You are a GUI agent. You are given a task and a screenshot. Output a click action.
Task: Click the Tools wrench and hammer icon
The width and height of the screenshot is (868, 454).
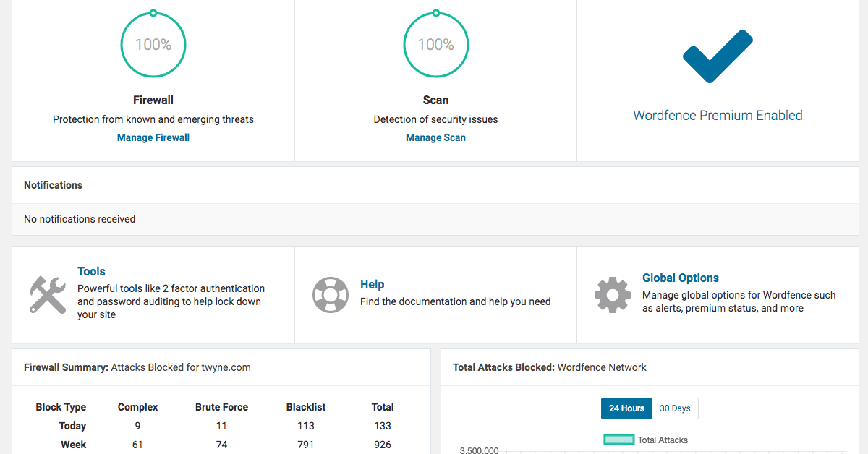[48, 294]
